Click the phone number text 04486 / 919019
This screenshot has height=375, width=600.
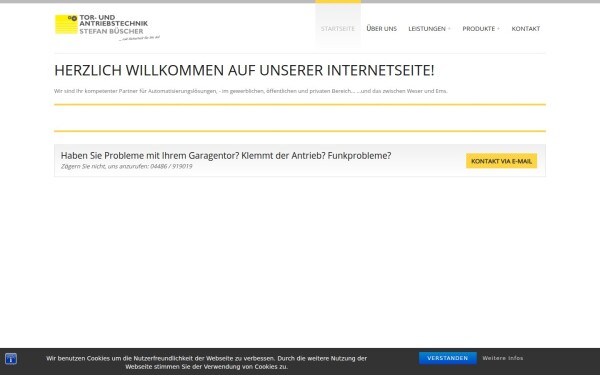171,166
